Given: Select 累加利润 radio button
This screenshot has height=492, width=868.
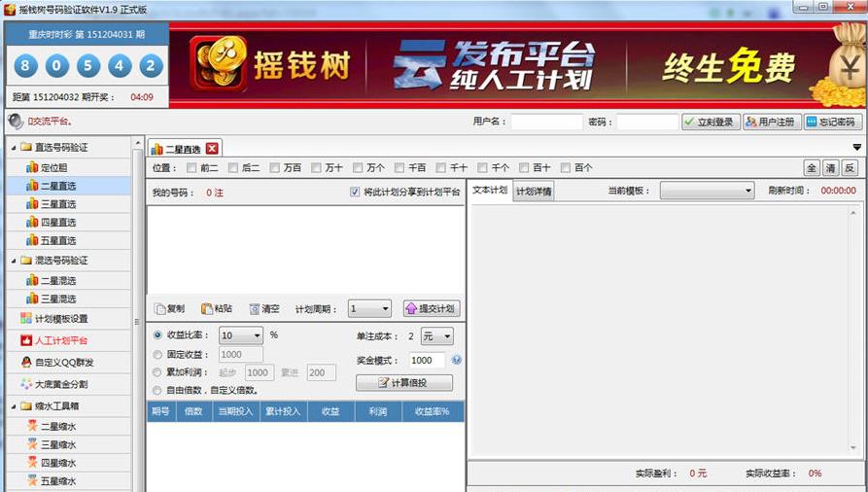Looking at the screenshot, I should coord(157,372).
